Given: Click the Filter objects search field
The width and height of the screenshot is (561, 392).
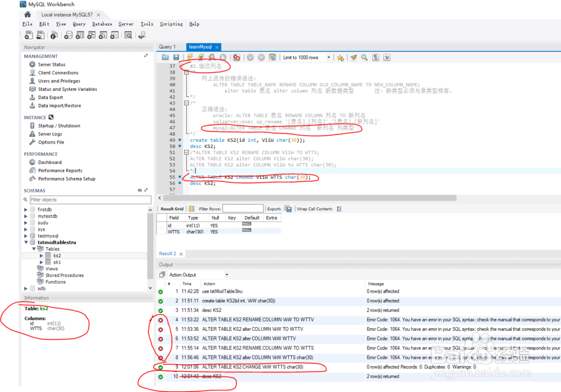Looking at the screenshot, I should [x=90, y=200].
